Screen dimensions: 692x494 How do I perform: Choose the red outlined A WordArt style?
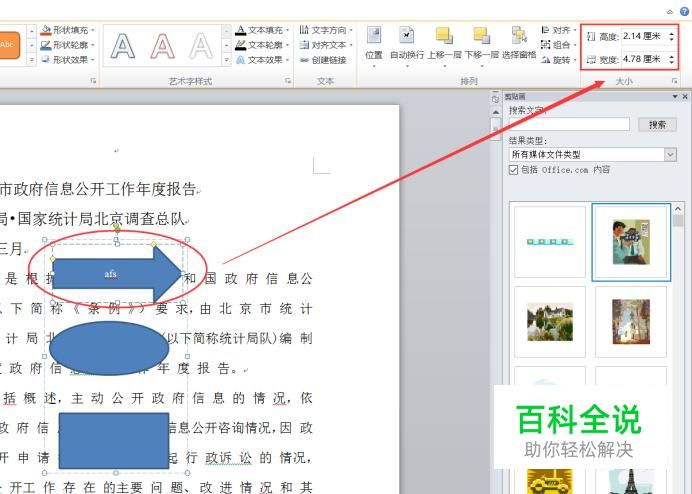coord(162,45)
